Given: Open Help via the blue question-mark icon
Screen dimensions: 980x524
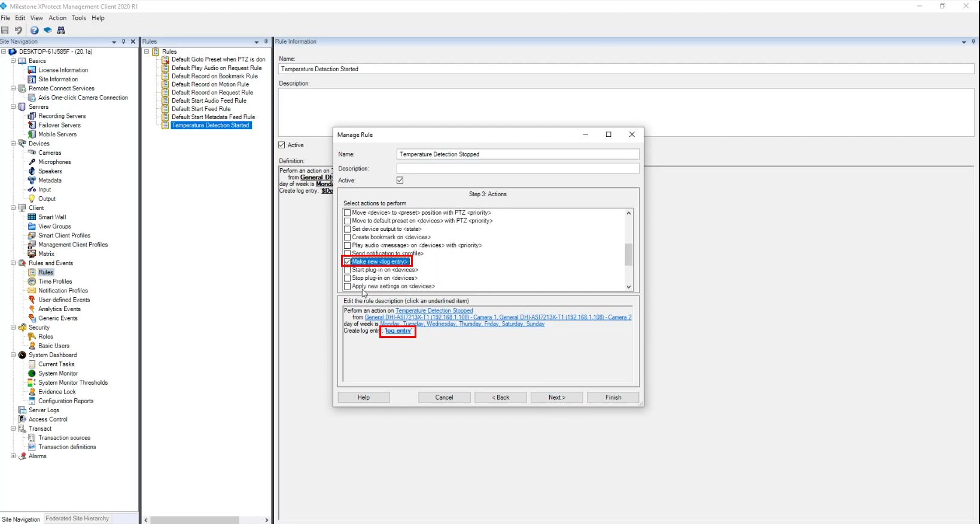Looking at the screenshot, I should (34, 31).
